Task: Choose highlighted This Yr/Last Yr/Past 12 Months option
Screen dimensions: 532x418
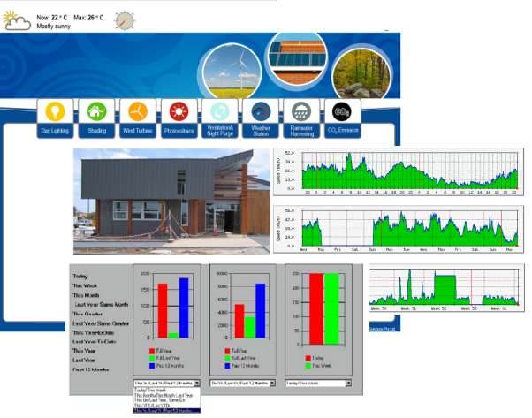Action: pyautogui.click(x=167, y=411)
